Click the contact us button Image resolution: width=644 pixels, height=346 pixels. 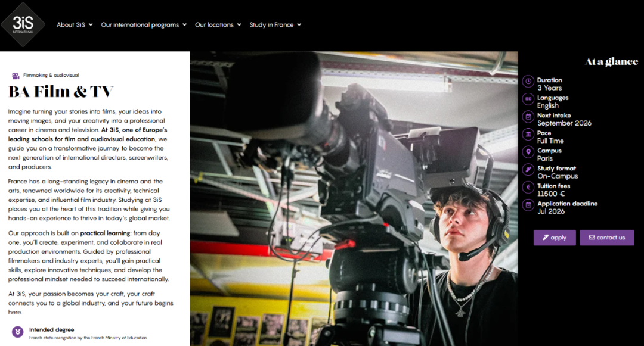coord(606,238)
